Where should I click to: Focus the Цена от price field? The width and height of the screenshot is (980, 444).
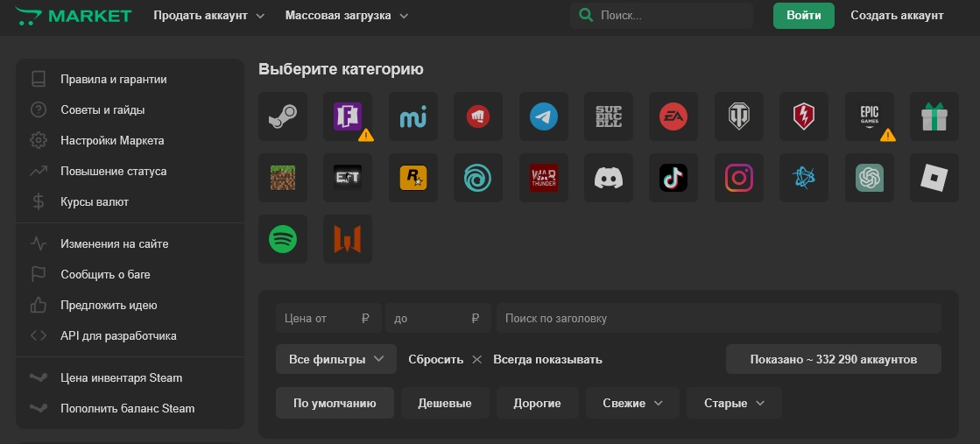(x=328, y=318)
